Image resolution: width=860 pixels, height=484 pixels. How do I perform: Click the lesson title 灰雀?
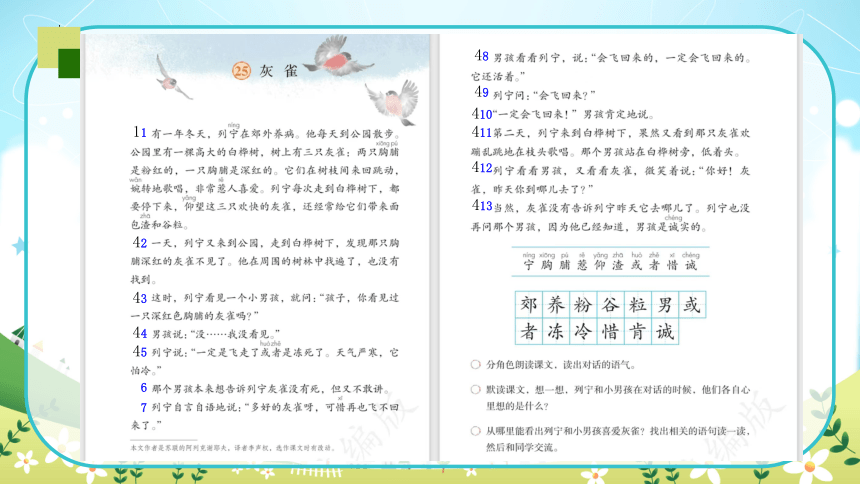(279, 71)
